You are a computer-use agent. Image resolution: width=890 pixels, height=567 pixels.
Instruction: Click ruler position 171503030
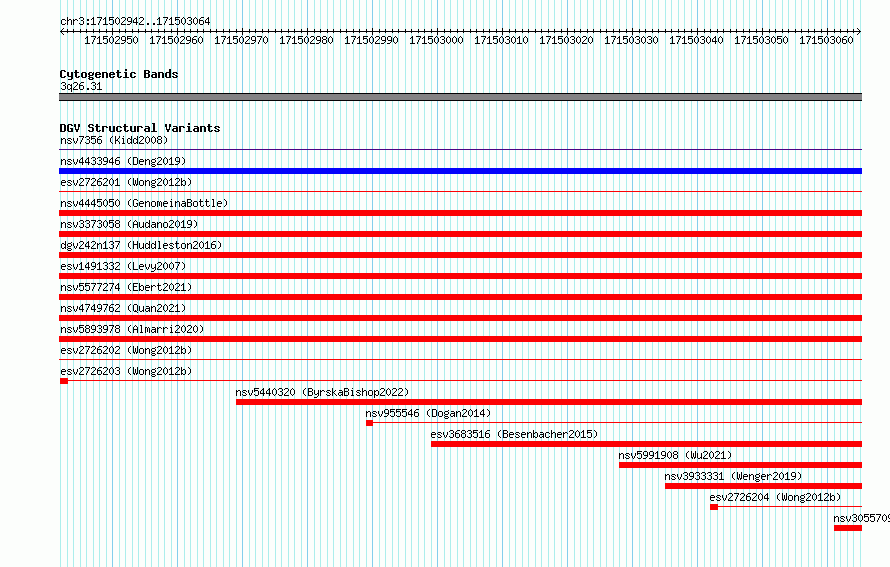click(x=631, y=40)
